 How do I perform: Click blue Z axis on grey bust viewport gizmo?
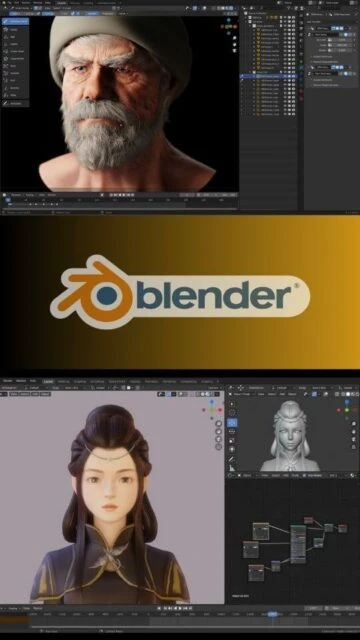347,402
